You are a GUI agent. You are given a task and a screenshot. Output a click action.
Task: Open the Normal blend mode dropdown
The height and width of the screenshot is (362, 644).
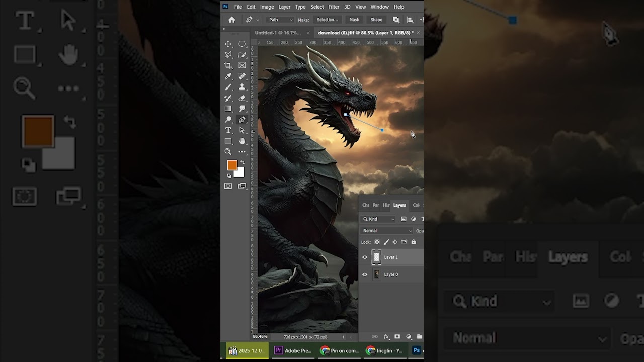[387, 231]
